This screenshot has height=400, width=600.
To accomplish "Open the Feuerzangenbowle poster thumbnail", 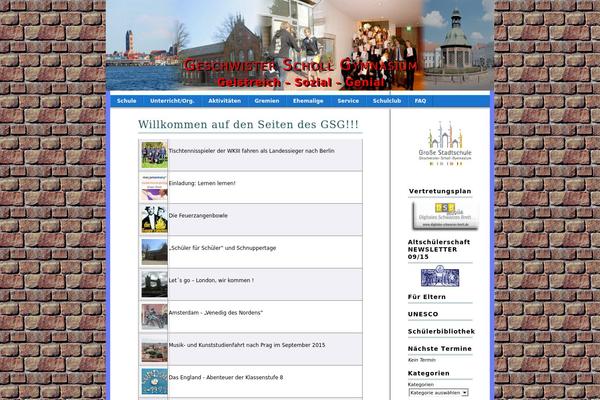I will [154, 220].
